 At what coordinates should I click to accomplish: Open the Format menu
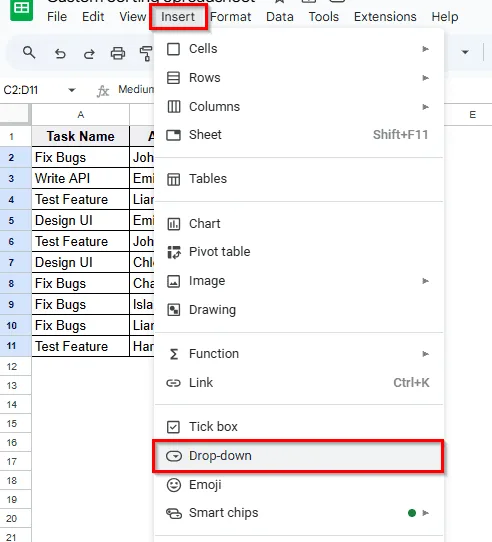point(230,17)
